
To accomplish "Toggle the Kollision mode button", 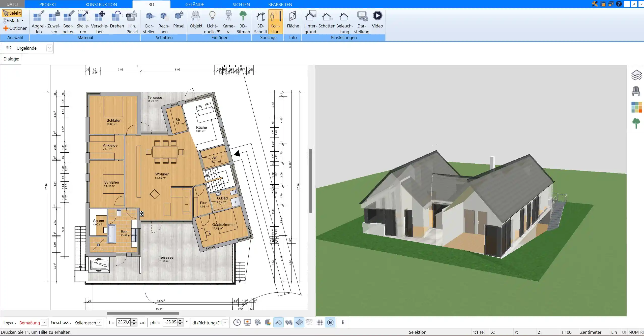I will pos(275,22).
